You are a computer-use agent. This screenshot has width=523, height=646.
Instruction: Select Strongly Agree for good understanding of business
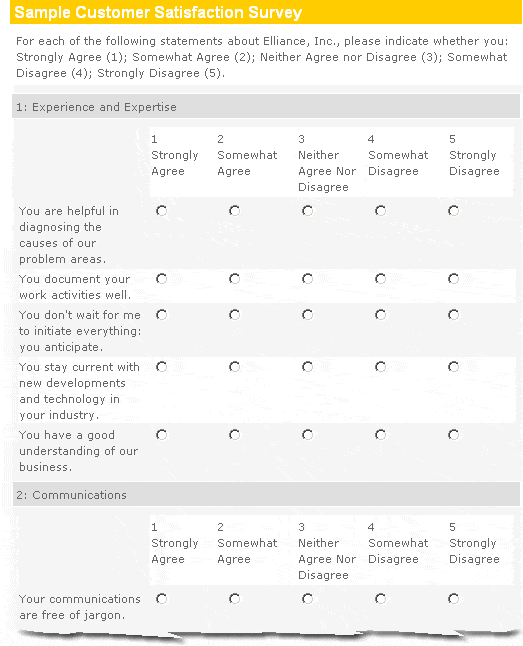[162, 435]
